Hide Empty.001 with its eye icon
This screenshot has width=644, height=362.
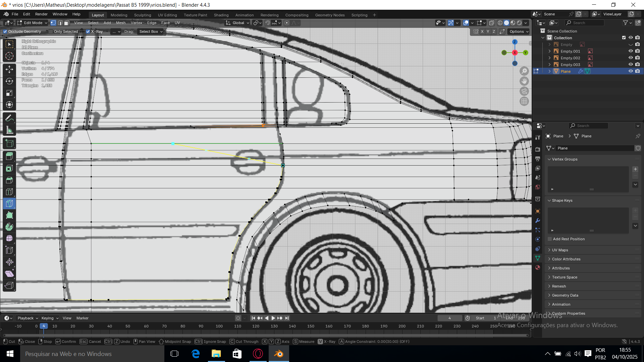click(630, 51)
